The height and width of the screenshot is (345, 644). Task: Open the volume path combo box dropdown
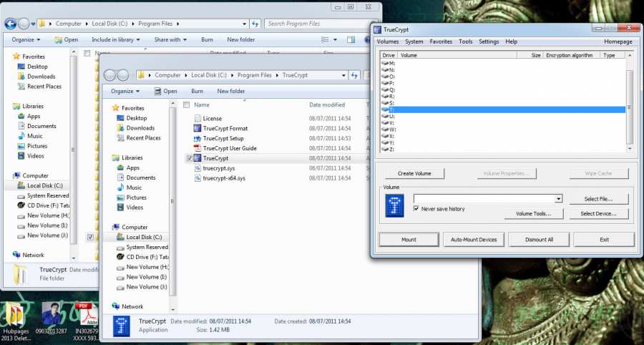[558, 199]
